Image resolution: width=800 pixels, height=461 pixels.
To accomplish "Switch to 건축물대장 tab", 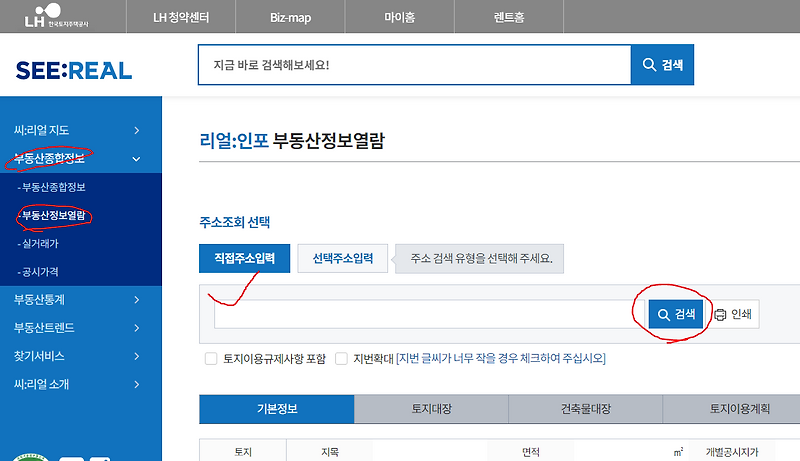I will (x=586, y=408).
